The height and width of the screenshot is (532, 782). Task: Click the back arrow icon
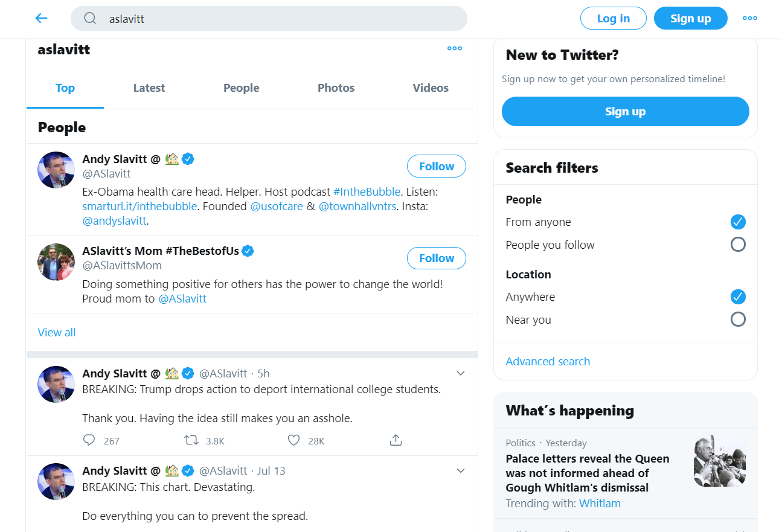[41, 18]
